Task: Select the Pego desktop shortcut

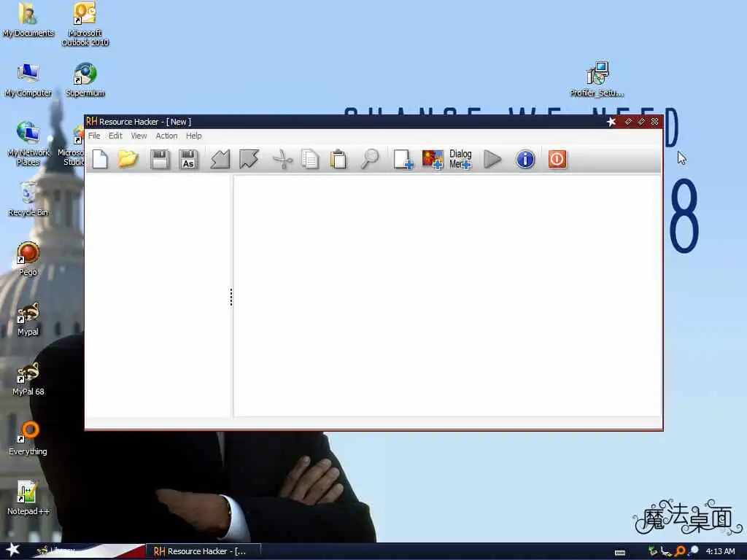Action: pyautogui.click(x=28, y=259)
